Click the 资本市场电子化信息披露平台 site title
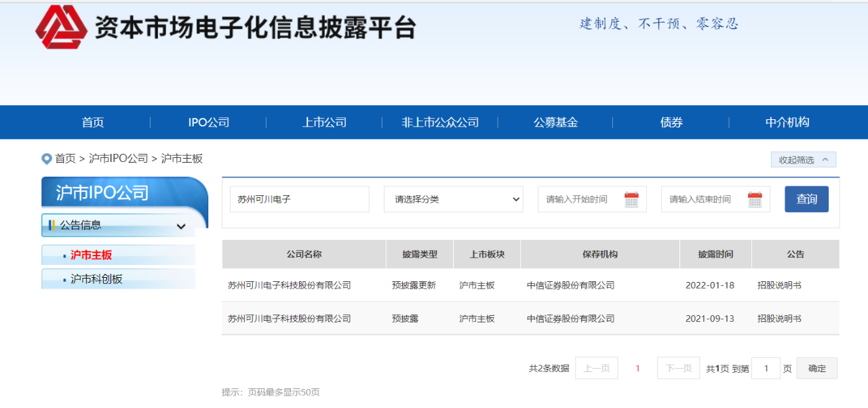 (x=255, y=28)
